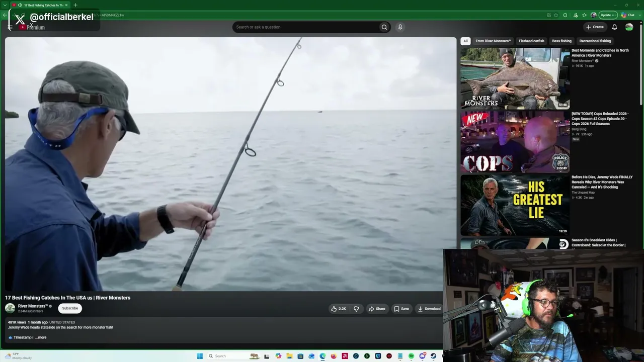Open 'Before He Dies, Jeremy Wade' video title

click(602, 182)
